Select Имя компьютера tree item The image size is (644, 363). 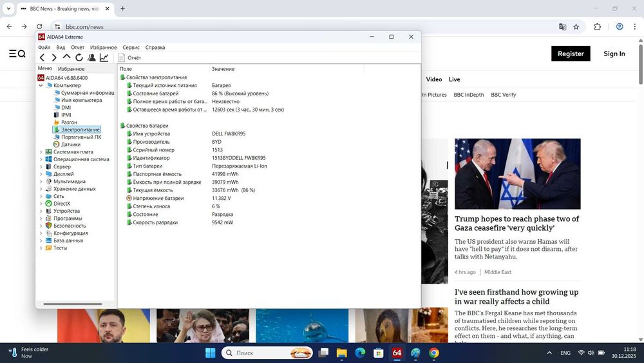[78, 101]
